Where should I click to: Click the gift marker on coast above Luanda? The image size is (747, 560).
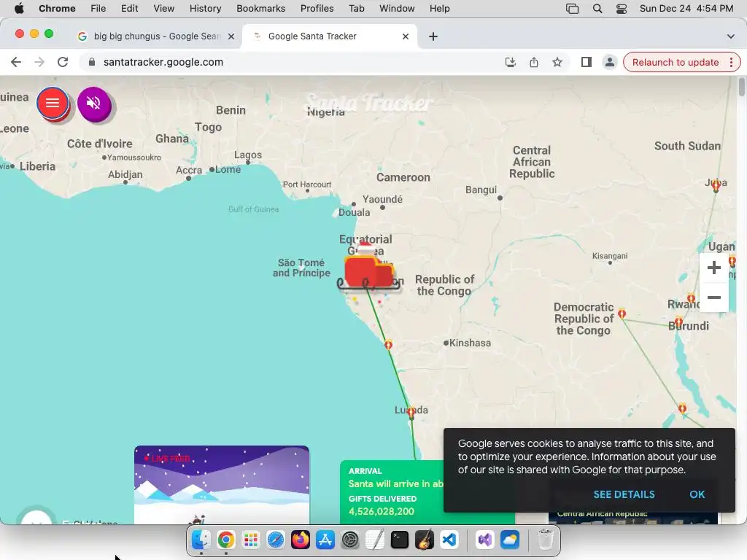tap(388, 344)
